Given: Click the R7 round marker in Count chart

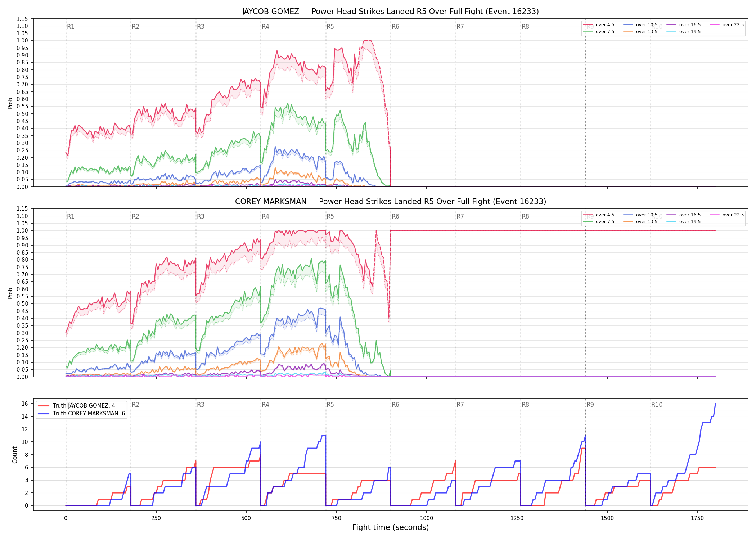Looking at the screenshot, I should pos(460,405).
